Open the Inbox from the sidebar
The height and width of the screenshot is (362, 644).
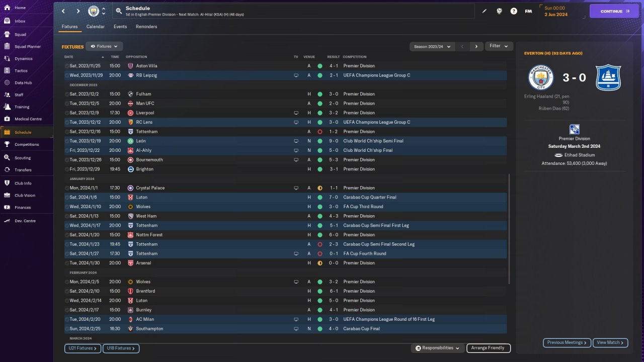click(x=20, y=21)
